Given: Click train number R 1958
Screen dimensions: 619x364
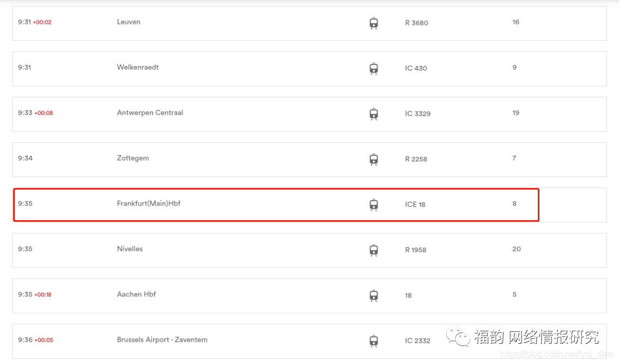Looking at the screenshot, I should click(x=416, y=250).
